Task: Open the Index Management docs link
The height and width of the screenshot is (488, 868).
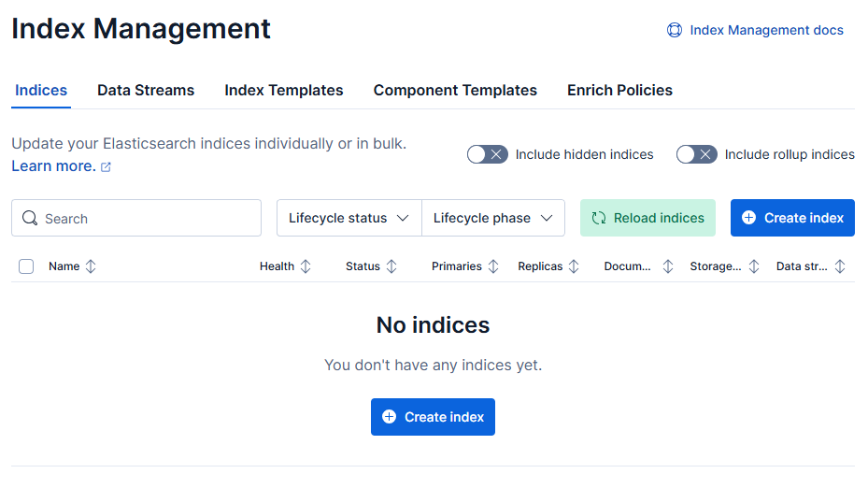Action: click(756, 30)
